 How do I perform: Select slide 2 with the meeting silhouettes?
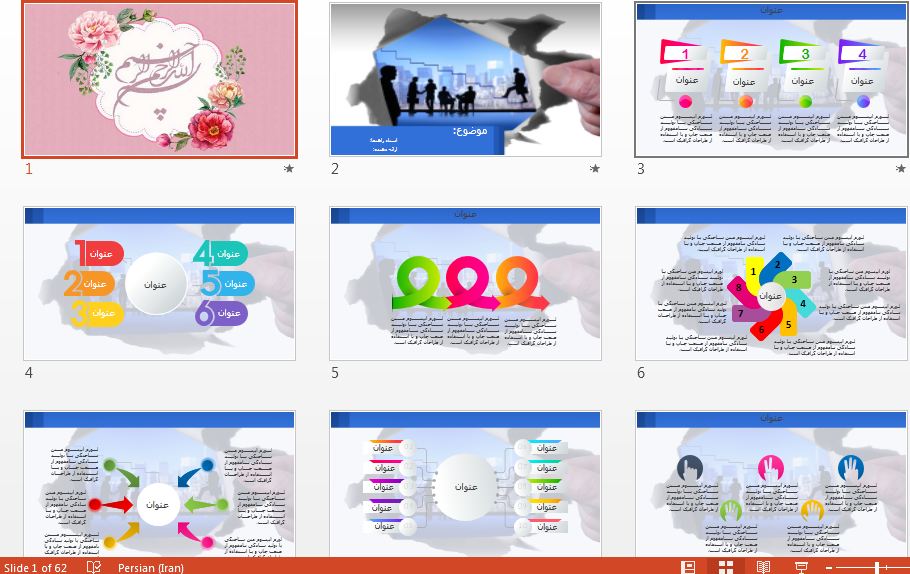coord(465,79)
